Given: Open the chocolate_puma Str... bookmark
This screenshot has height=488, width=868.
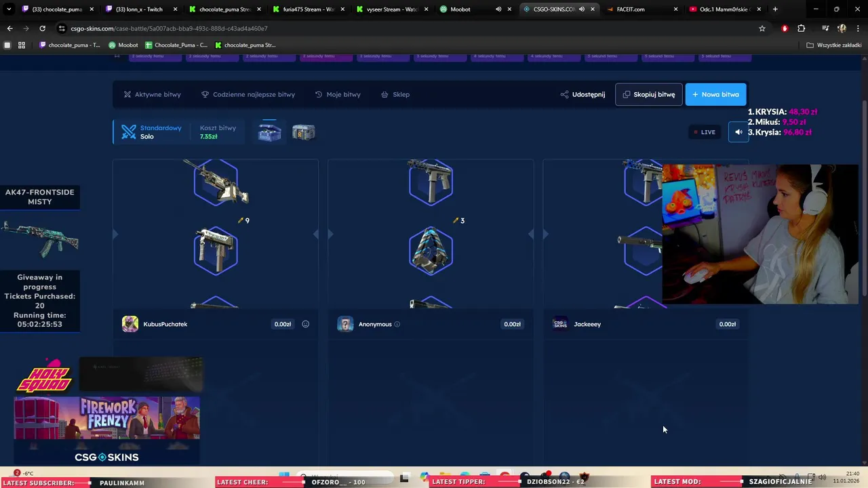Looking at the screenshot, I should [x=245, y=45].
